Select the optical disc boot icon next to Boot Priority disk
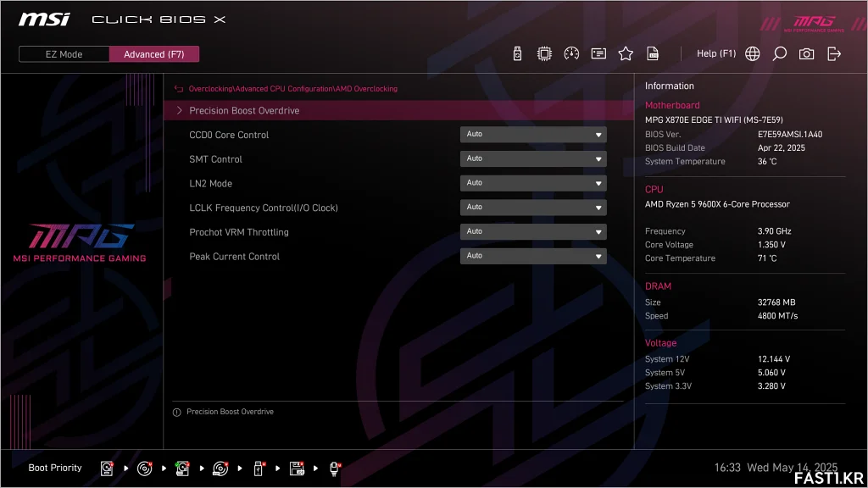The width and height of the screenshot is (868, 488). 144,469
